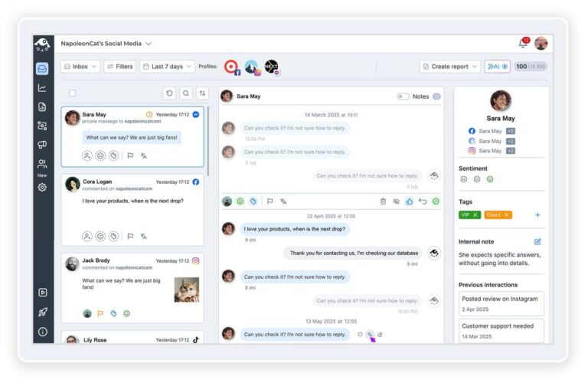
Task: Open the Last 7 days date dropdown
Action: point(167,67)
